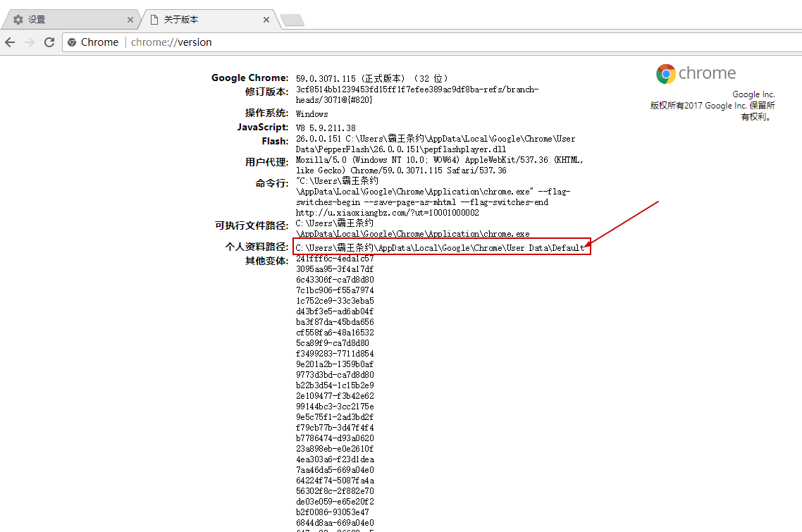Image resolution: width=802 pixels, height=532 pixels.
Task: Click the Flash pepflashplayer.dll path
Action: 436,144
